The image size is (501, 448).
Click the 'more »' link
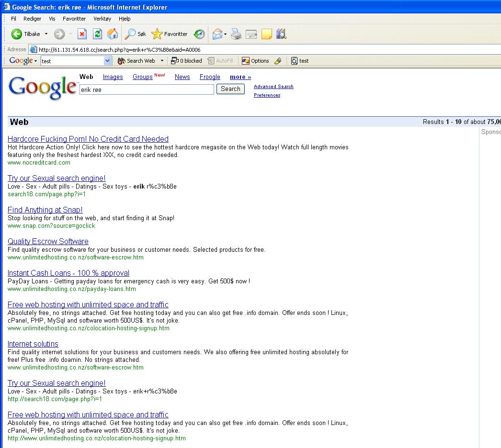pos(240,77)
